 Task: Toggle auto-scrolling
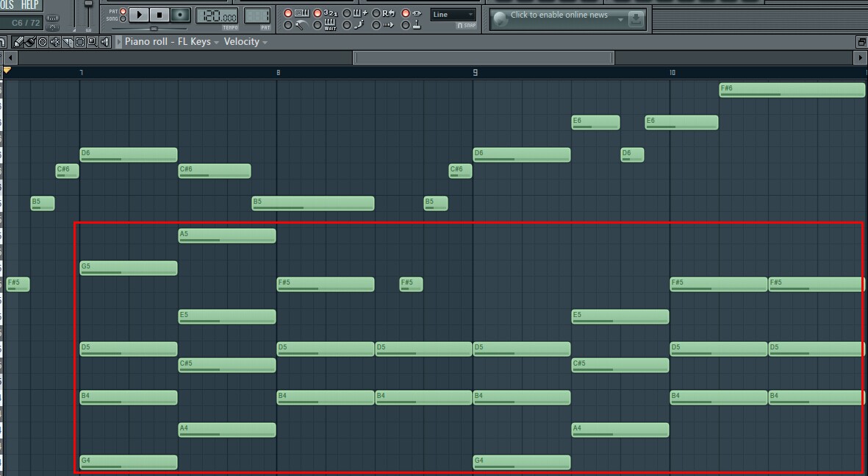(x=384, y=25)
